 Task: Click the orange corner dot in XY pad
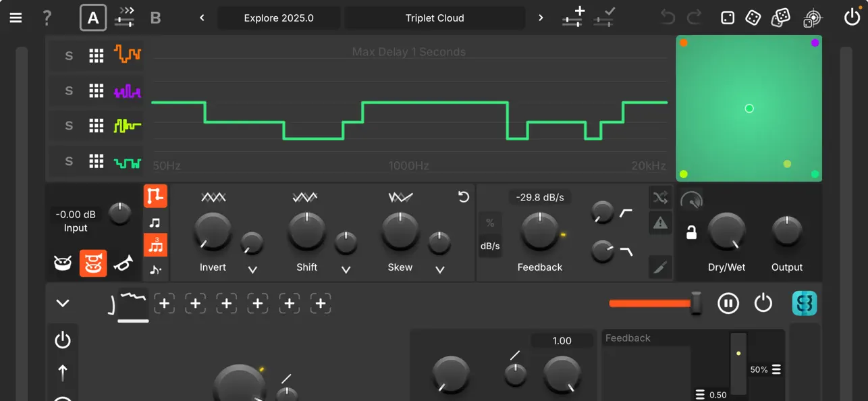(x=684, y=43)
